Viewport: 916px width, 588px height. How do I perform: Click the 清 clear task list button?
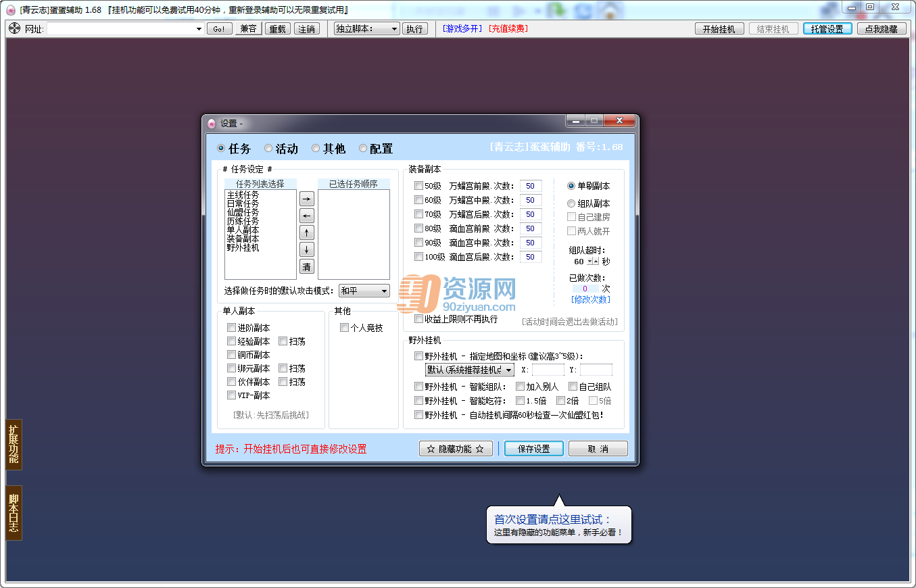[x=307, y=266]
